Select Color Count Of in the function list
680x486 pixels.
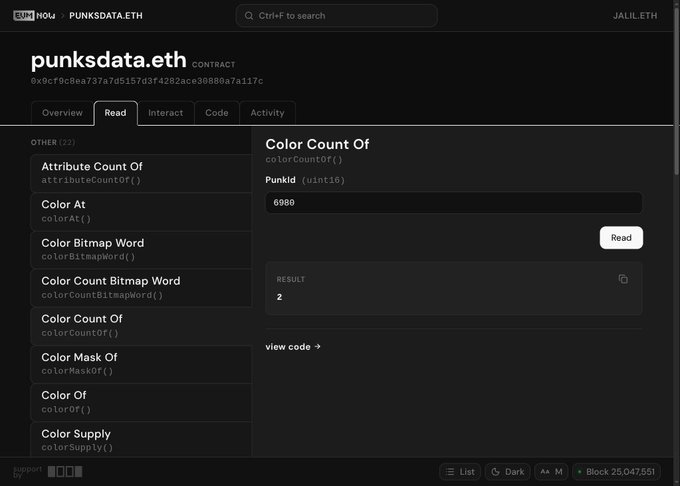point(141,326)
